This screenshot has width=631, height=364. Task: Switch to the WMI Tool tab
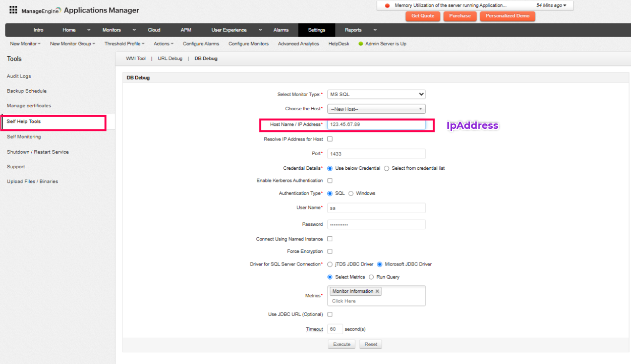[x=136, y=59]
